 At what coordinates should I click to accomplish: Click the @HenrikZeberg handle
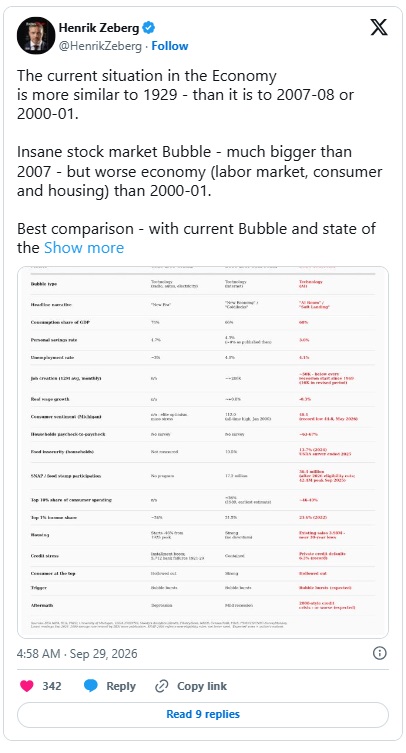100,46
